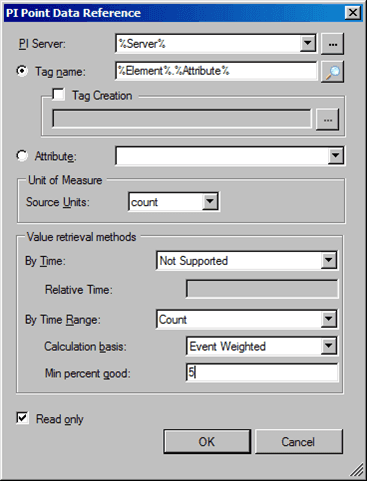
Task: Click the Cancel button
Action: coord(299,442)
